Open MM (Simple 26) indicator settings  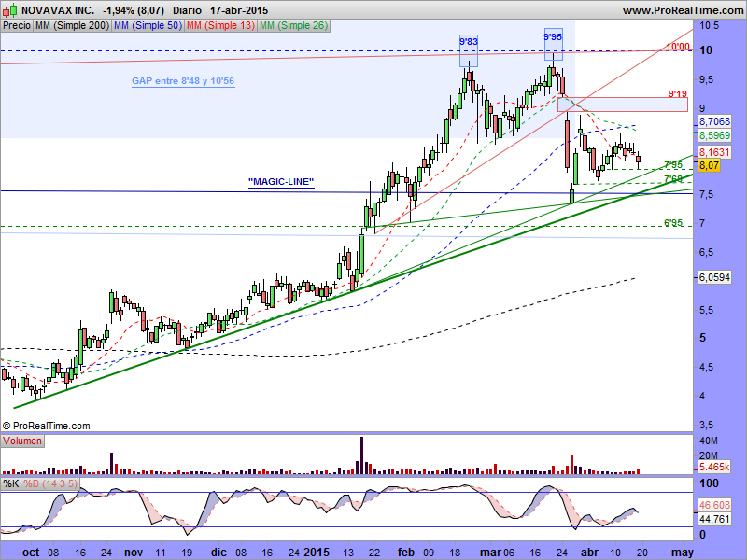(293, 26)
